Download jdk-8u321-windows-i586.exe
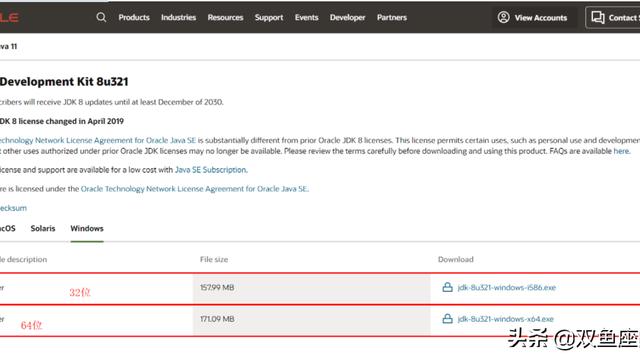 coord(507,287)
